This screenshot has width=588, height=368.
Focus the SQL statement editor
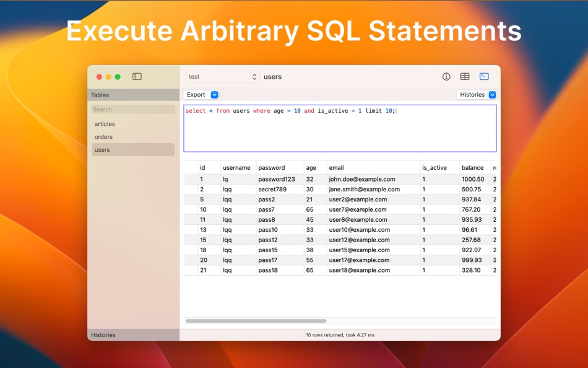[x=340, y=128]
